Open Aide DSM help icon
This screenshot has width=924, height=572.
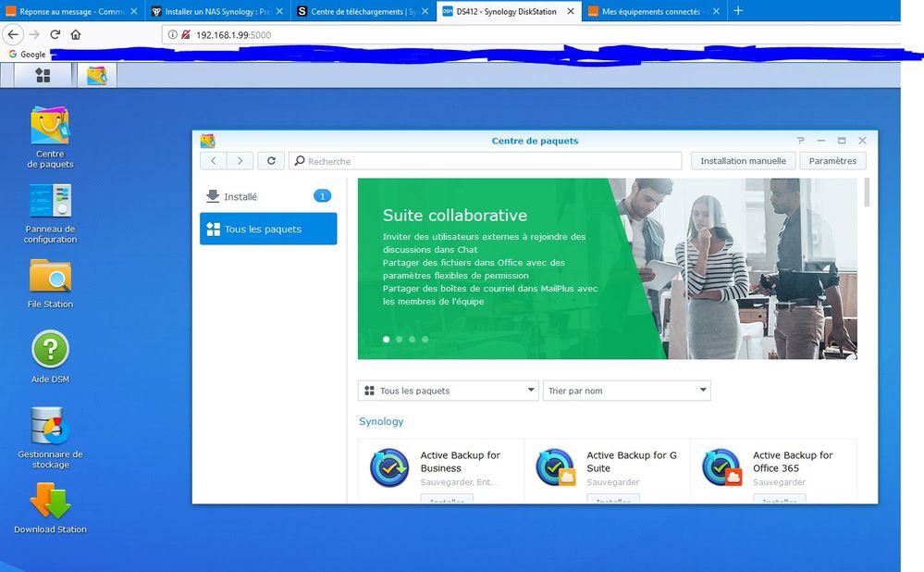coord(50,351)
